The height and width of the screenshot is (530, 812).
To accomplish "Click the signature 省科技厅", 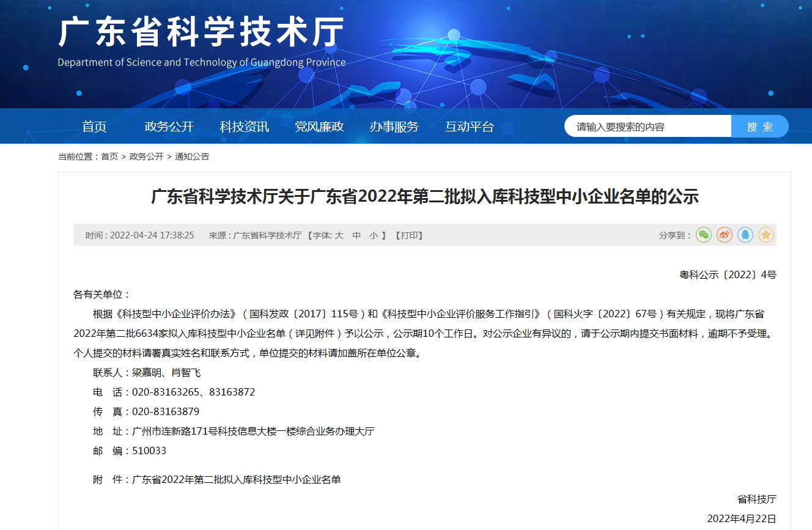I will point(757,499).
